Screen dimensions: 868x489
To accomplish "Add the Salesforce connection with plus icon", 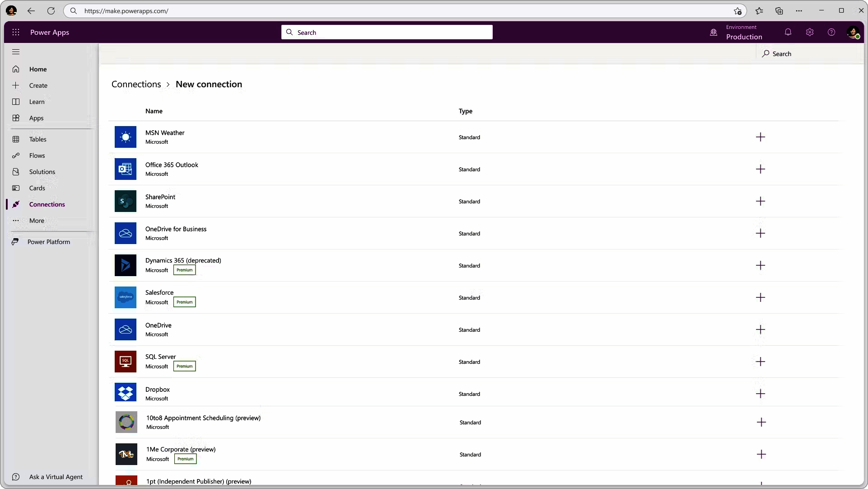I will pos(761,297).
